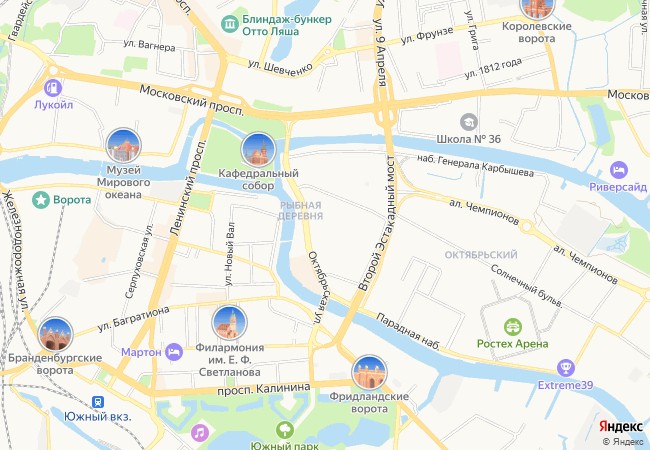Screen dimensions: 650x450
Task: Click the Южный вкз. train station icon
Action: point(98,402)
